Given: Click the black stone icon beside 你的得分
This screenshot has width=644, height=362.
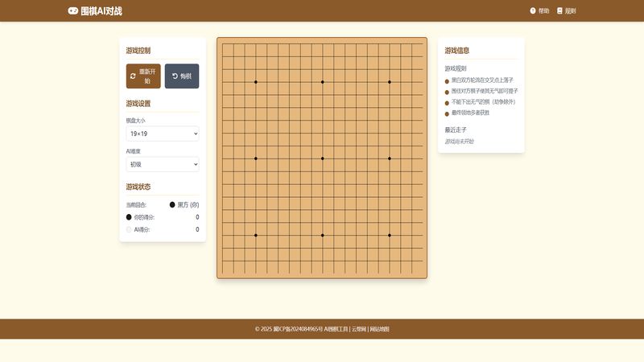Looking at the screenshot, I should click(129, 217).
